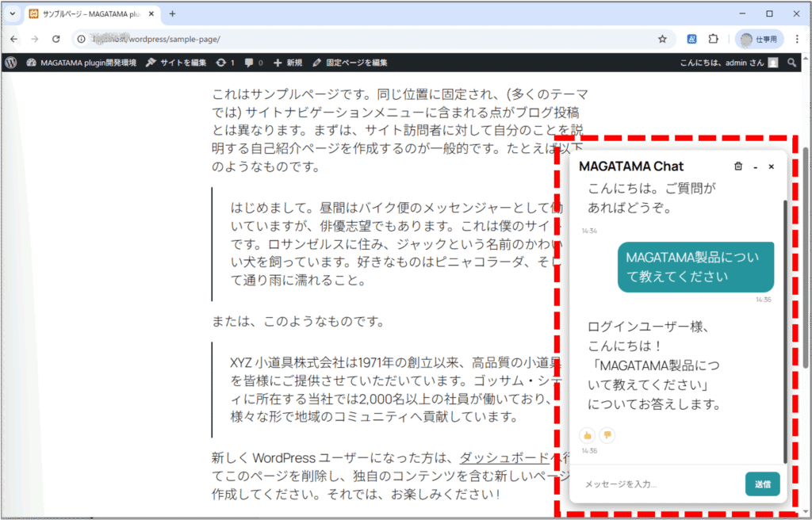Minimize the MAGATAMA Chat widget
Screen dimensions: 812x520
click(x=755, y=166)
